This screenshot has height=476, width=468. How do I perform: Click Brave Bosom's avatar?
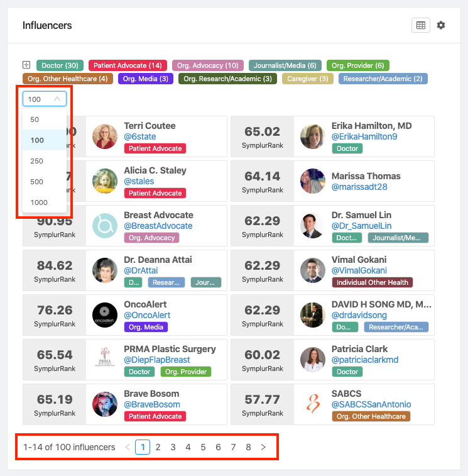point(105,404)
